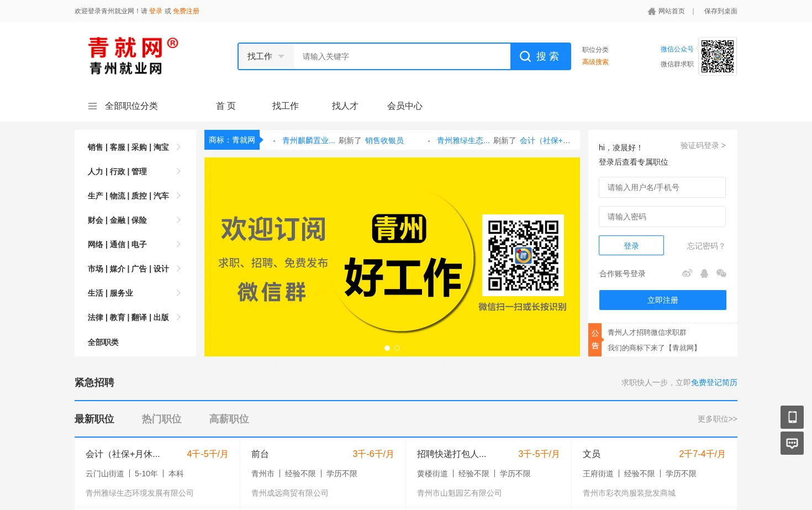Open the feedback chat floating icon
Image resolution: width=812 pixels, height=510 pixels.
[792, 443]
